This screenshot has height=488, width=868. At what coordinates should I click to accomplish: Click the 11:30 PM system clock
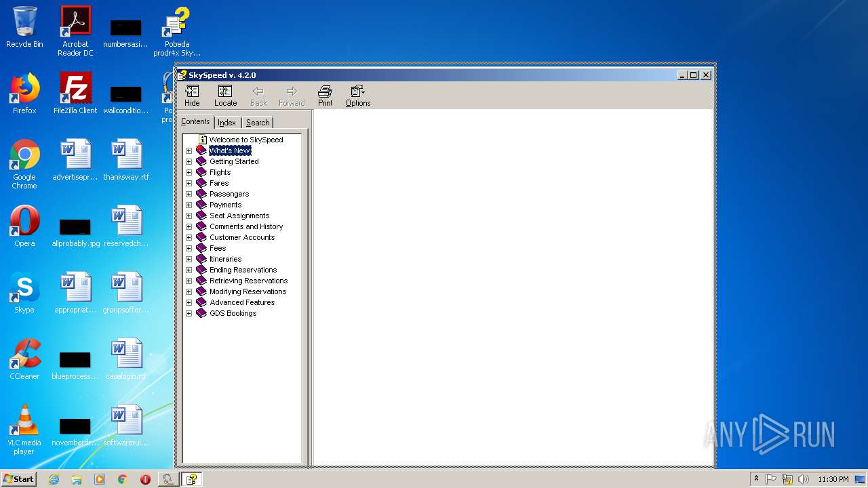click(833, 479)
